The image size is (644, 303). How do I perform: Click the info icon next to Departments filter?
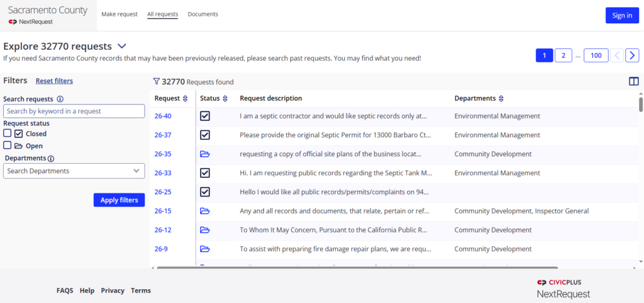click(51, 159)
